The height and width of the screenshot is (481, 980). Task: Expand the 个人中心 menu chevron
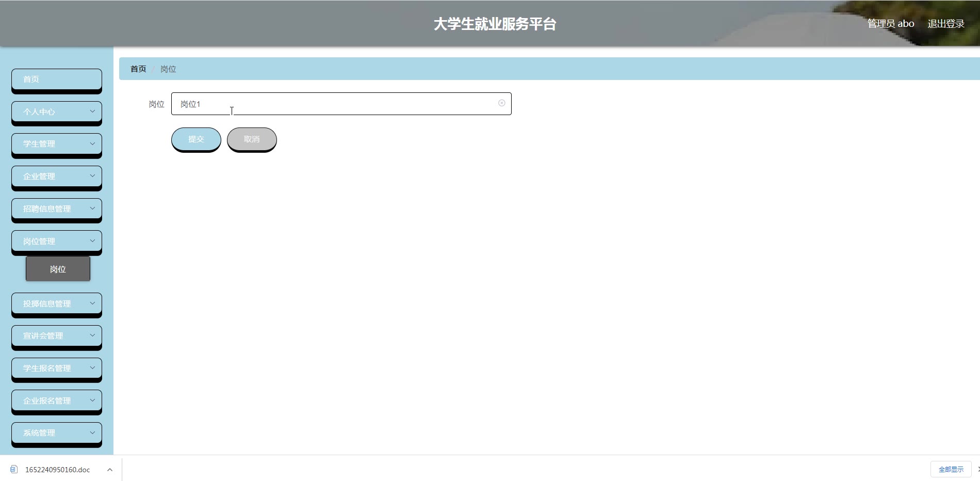click(92, 111)
